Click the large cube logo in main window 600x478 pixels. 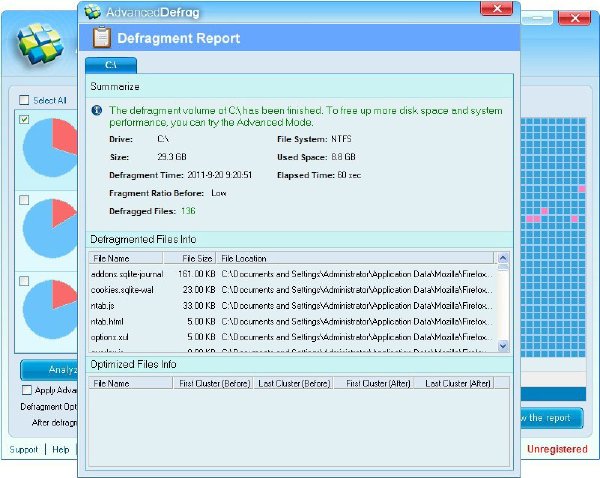point(40,42)
